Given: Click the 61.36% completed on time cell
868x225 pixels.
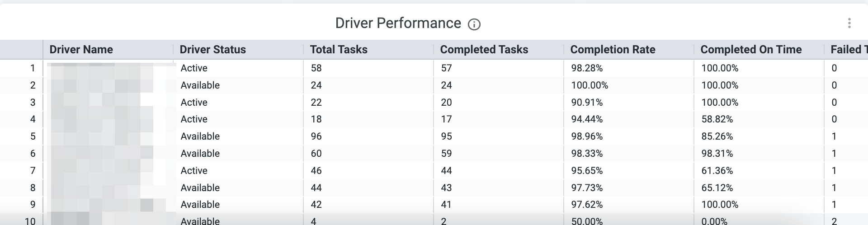Looking at the screenshot, I should (x=717, y=171).
